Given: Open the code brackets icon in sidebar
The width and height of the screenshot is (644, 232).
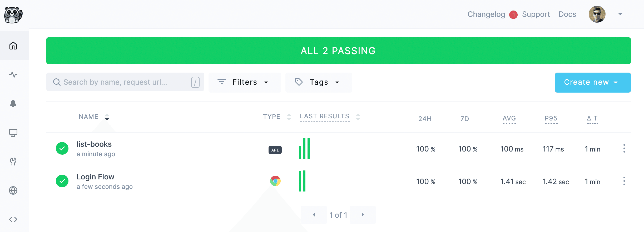Looking at the screenshot, I should 13,219.
